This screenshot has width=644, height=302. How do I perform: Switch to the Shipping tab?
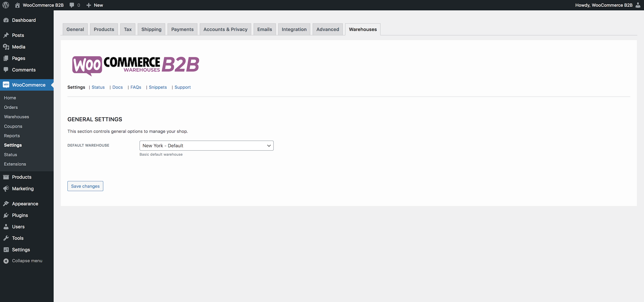click(x=151, y=29)
